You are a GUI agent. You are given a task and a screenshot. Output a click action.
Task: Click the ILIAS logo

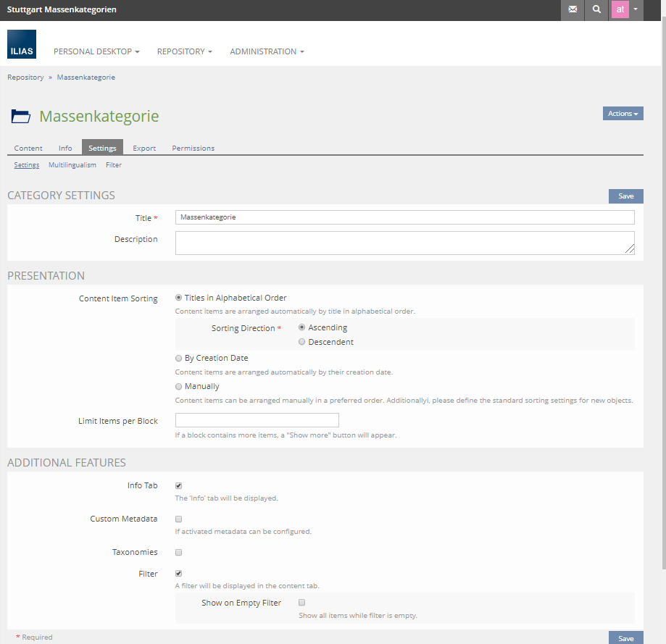pos(22,44)
